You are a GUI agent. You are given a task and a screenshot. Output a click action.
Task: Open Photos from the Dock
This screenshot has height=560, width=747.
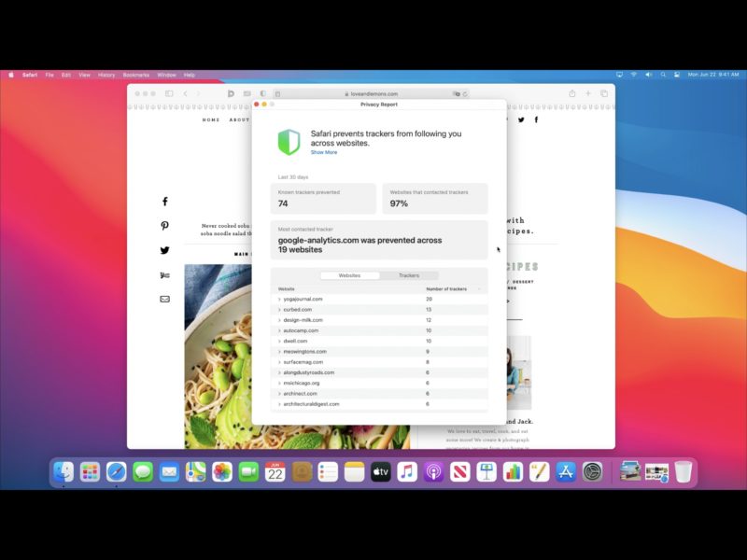pos(222,472)
